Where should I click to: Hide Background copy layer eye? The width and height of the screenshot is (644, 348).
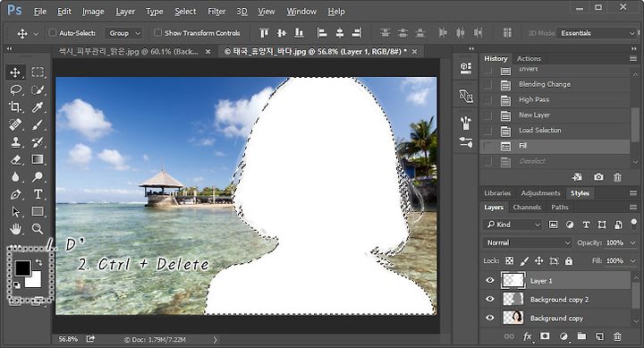point(489,318)
